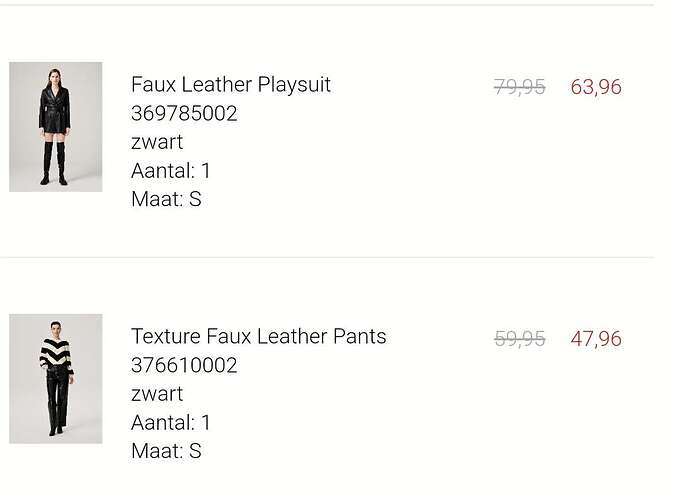Click the sale price 47,96

(x=596, y=339)
